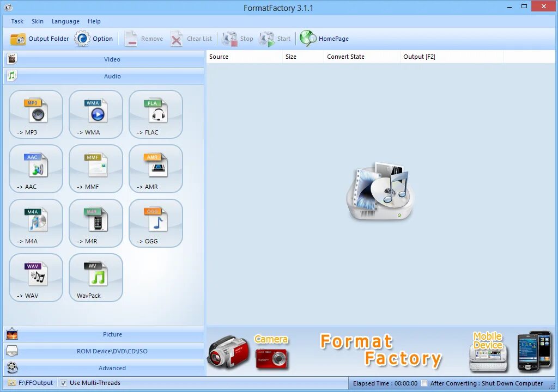Click the Convert State column header
This screenshot has height=392, width=558.
pyautogui.click(x=362, y=57)
